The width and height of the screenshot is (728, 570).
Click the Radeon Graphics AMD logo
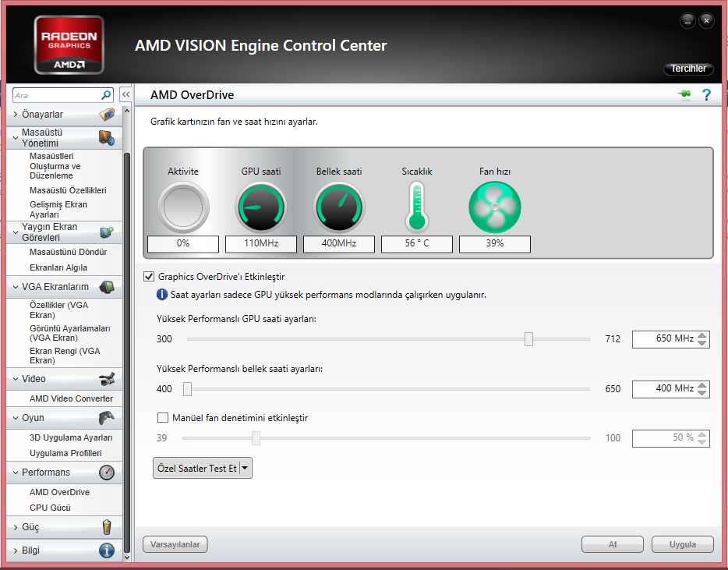[69, 45]
